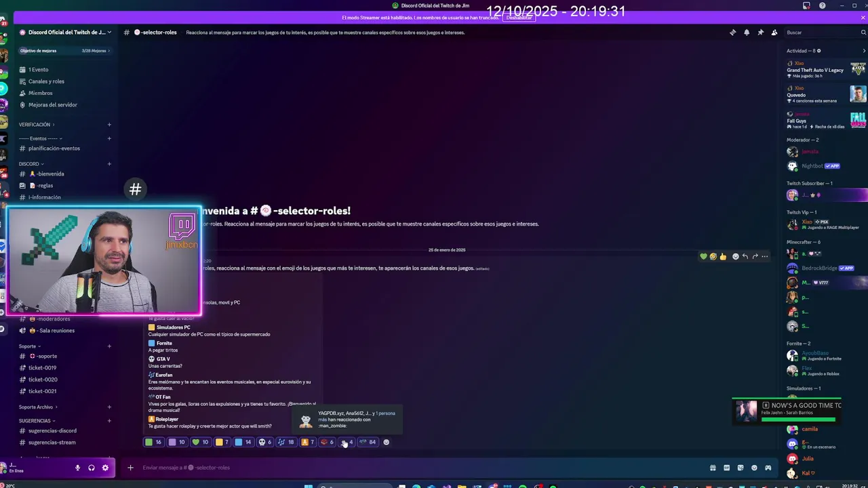Expand Soporte Archivo category
Screen dimensions: 868x488
coord(38,407)
